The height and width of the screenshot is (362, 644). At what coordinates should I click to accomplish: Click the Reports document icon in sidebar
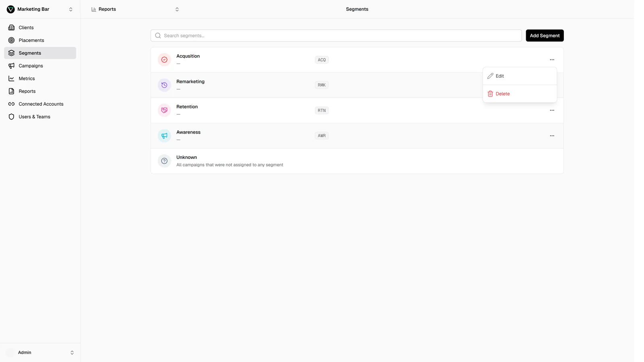pyautogui.click(x=12, y=91)
